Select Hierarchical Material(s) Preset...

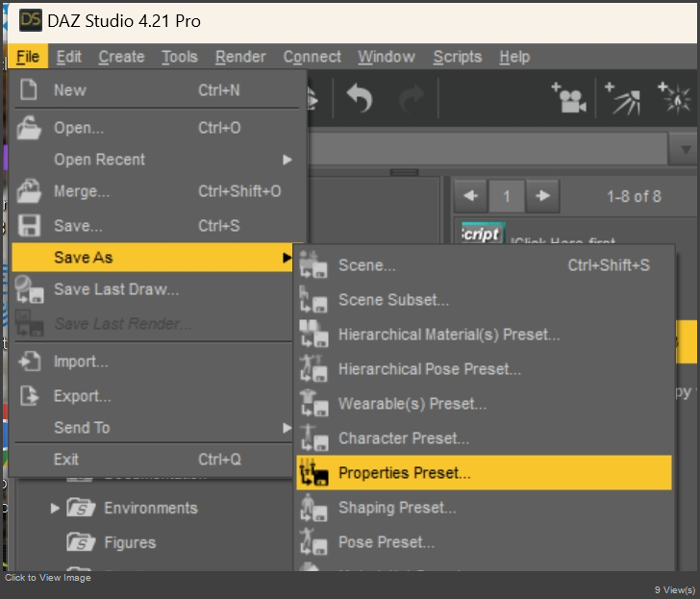click(484, 335)
